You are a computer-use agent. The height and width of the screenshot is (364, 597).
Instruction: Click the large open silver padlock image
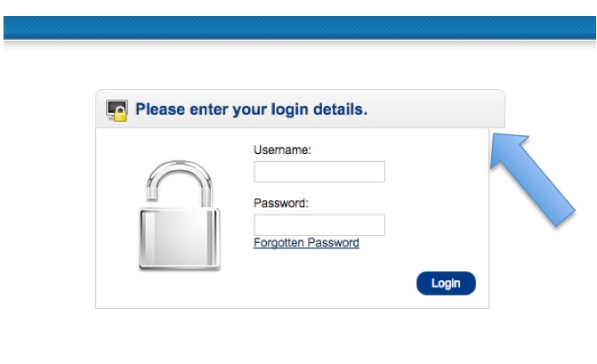point(180,215)
